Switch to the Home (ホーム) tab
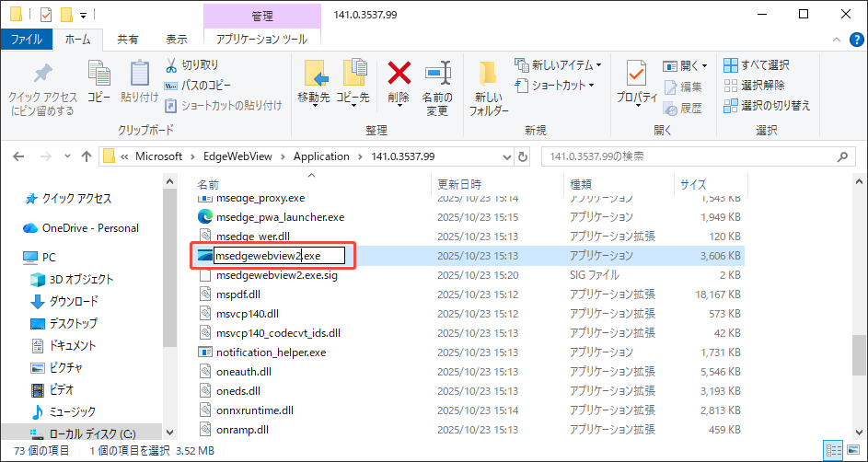 (78, 40)
